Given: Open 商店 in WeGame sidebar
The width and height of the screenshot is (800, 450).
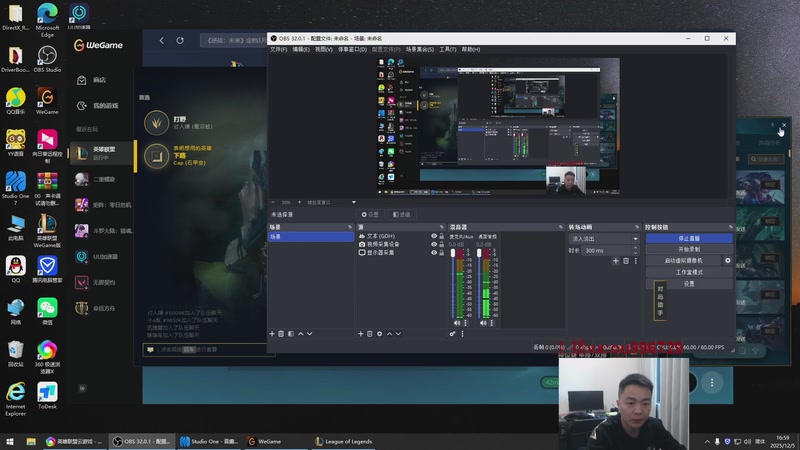Looking at the screenshot, I should pyautogui.click(x=101, y=80).
